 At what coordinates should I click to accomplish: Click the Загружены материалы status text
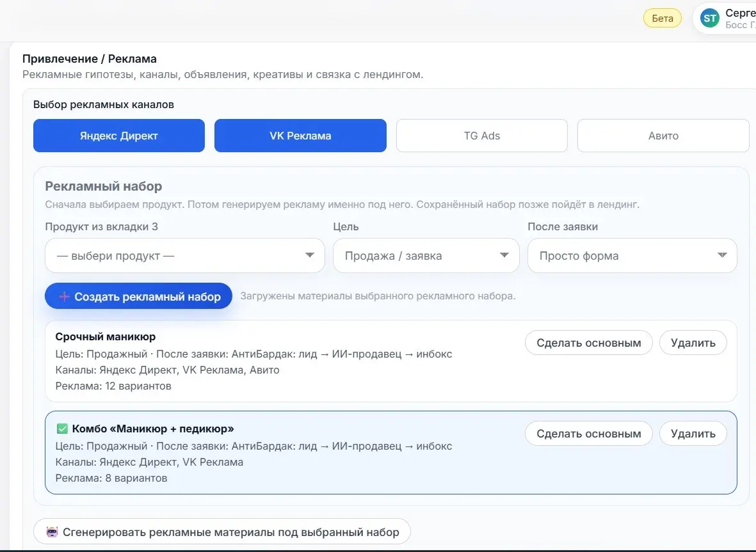(x=378, y=296)
